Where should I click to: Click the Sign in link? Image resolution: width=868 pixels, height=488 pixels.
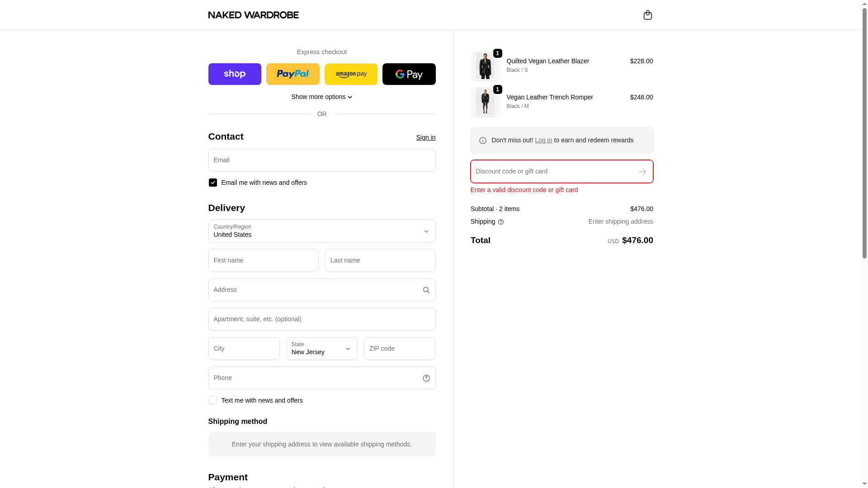point(425,137)
